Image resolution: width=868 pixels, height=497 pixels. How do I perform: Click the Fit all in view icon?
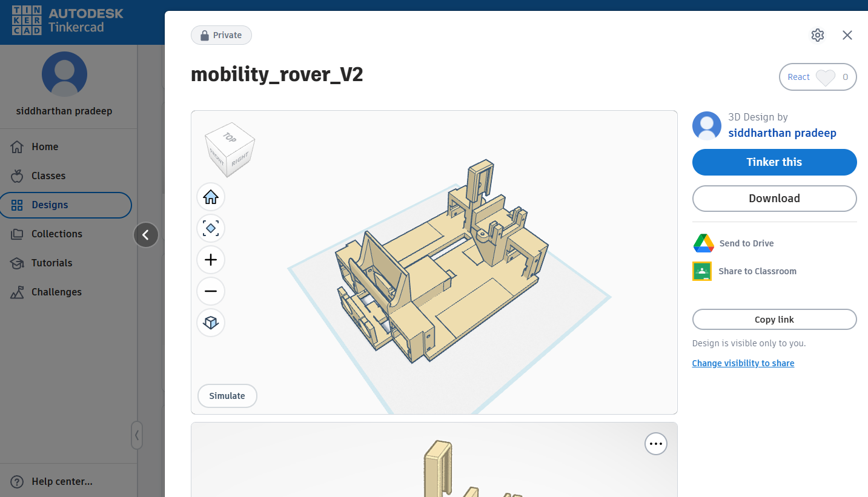point(211,228)
